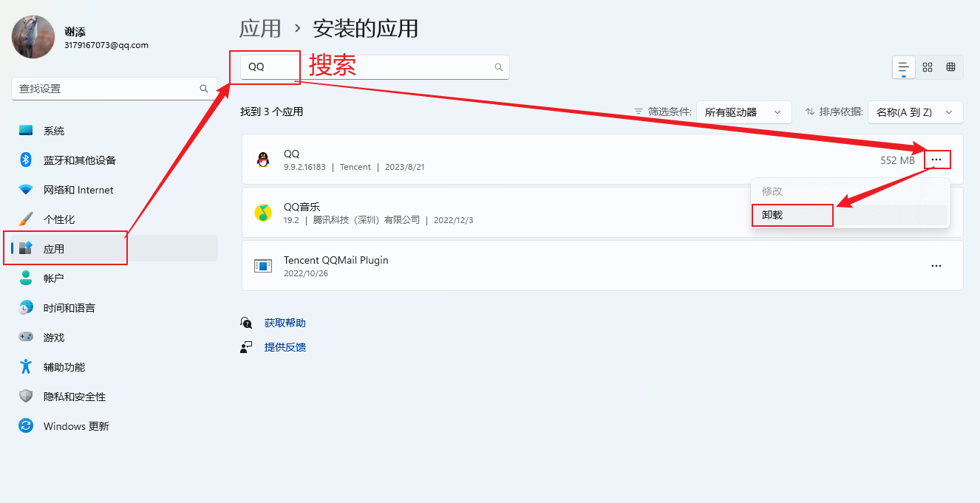Viewport: 980px width, 503px height.
Task: Switch to grid view layout
Action: click(928, 67)
